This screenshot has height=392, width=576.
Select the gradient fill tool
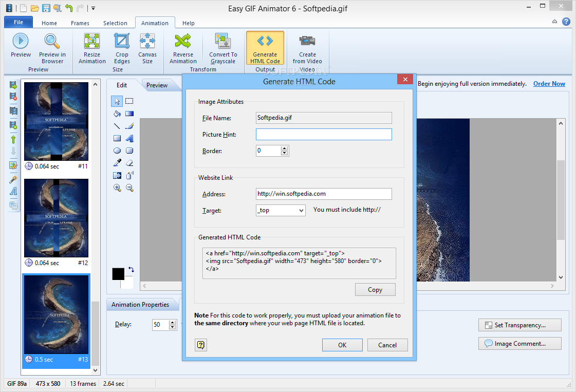[x=129, y=114]
